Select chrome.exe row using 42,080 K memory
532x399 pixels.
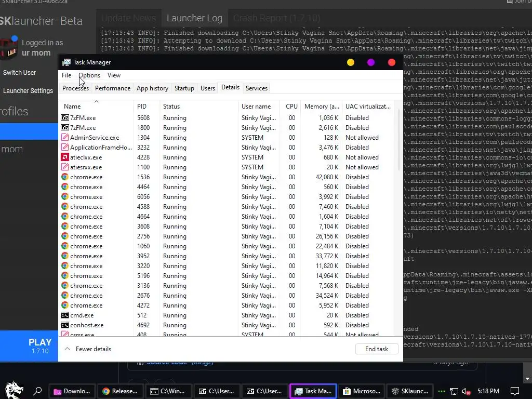point(227,177)
